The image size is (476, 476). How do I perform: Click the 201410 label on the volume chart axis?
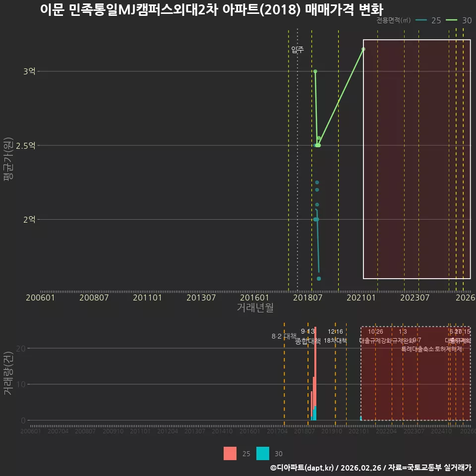222,431
